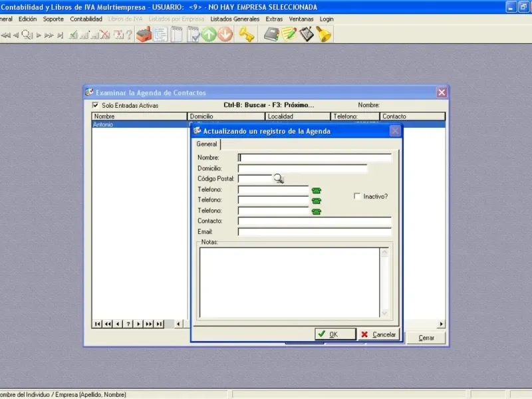532x399 pixels.
Task: Click the orange down arrow toolbar icon
Action: click(x=225, y=35)
